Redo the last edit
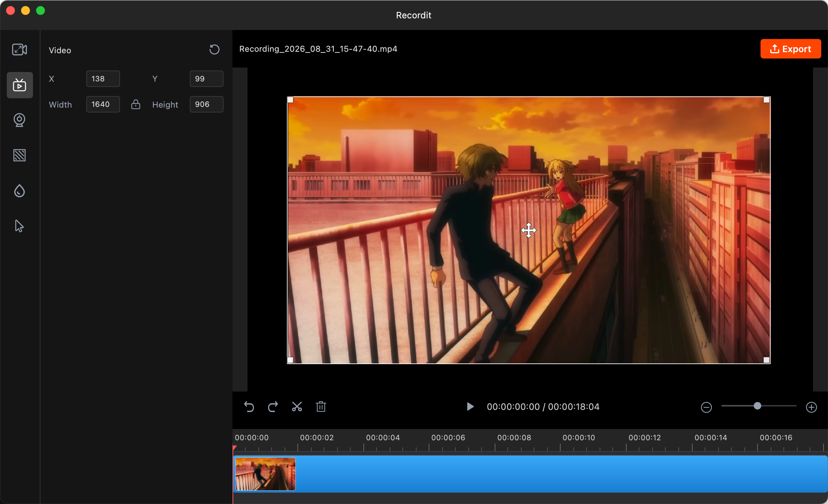828x504 pixels. pyautogui.click(x=273, y=407)
